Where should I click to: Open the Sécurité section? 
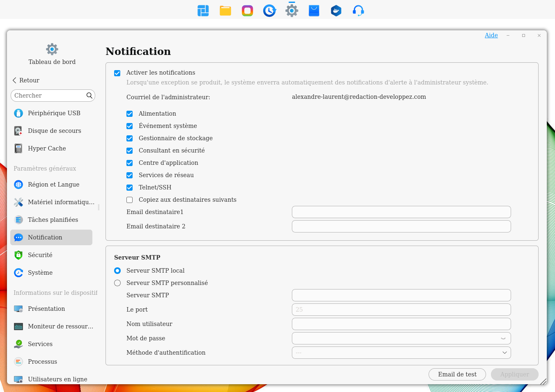(x=40, y=255)
